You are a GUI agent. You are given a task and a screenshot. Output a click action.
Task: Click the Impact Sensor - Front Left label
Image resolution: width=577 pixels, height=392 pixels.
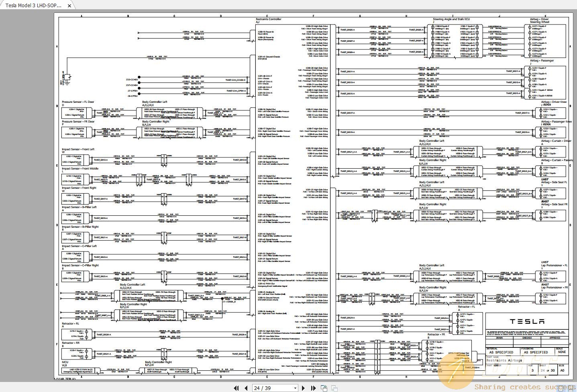pos(78,149)
